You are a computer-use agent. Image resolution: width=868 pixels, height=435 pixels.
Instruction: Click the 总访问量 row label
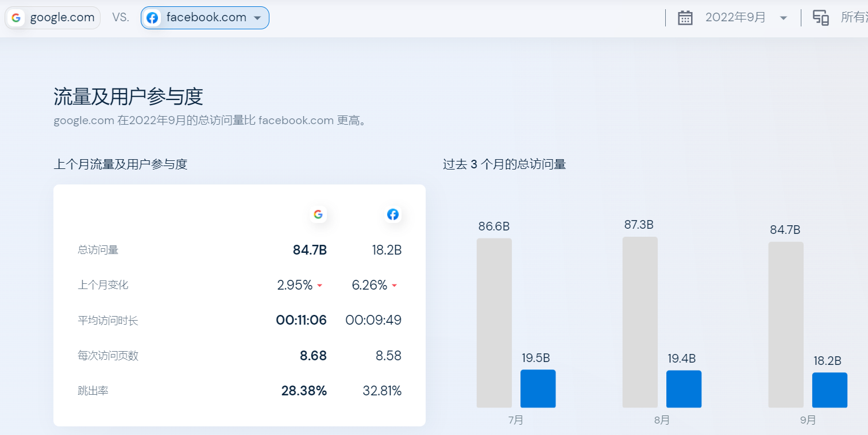[x=98, y=250]
